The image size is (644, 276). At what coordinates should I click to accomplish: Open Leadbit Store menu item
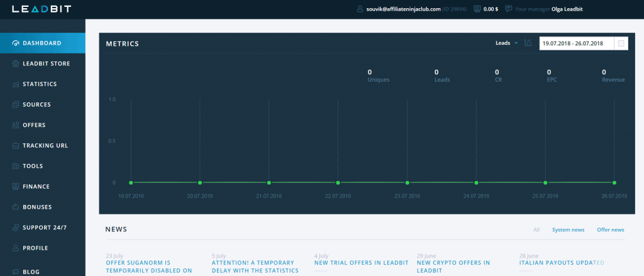tap(43, 63)
